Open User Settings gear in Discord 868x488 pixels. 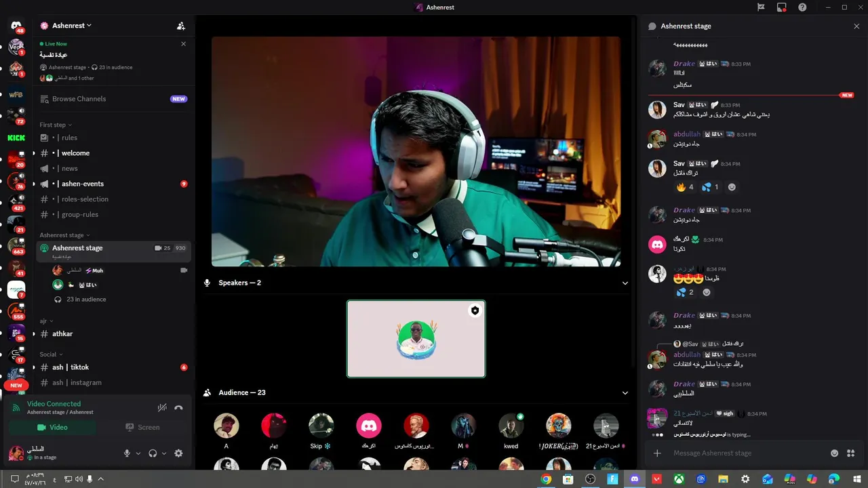click(x=178, y=453)
